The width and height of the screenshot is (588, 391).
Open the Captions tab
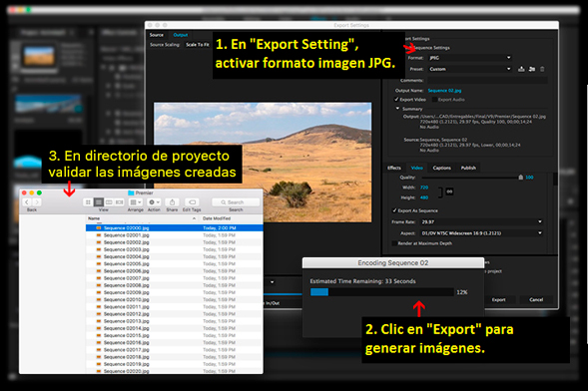tap(442, 168)
